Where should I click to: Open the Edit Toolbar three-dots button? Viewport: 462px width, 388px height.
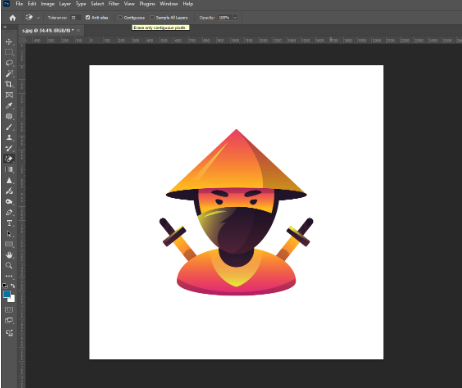[9, 276]
